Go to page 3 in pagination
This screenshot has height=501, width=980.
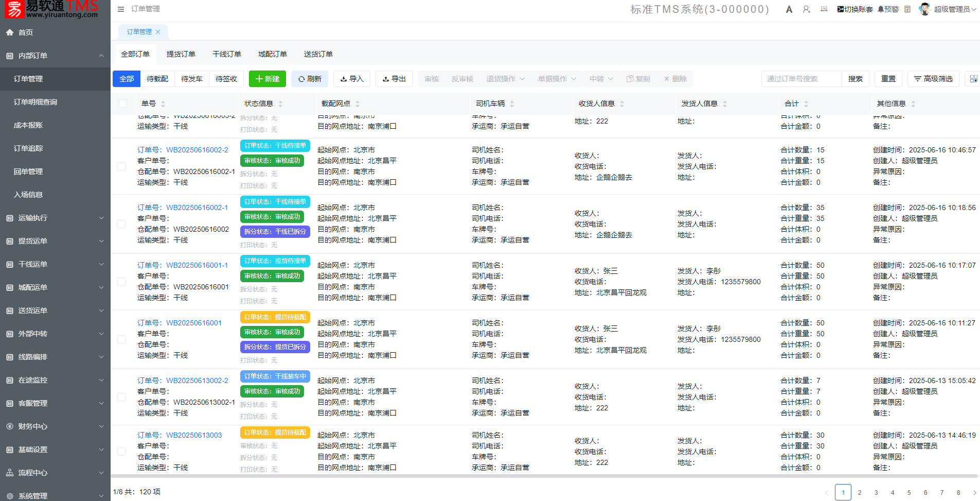pos(876,493)
